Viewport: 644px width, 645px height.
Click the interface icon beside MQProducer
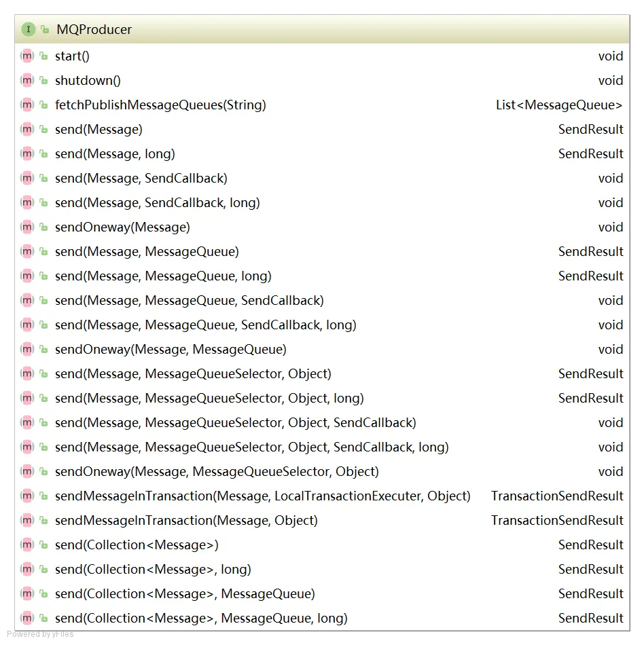click(x=29, y=29)
